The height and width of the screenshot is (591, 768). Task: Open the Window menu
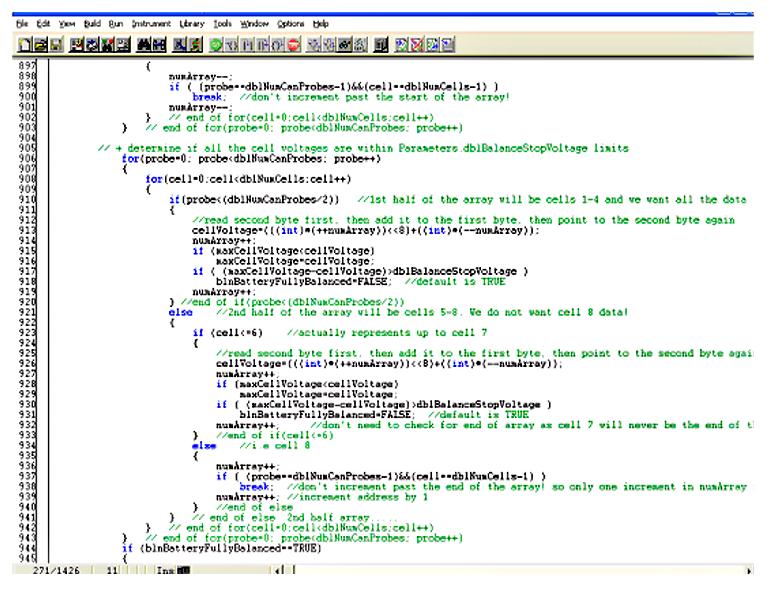pos(254,24)
